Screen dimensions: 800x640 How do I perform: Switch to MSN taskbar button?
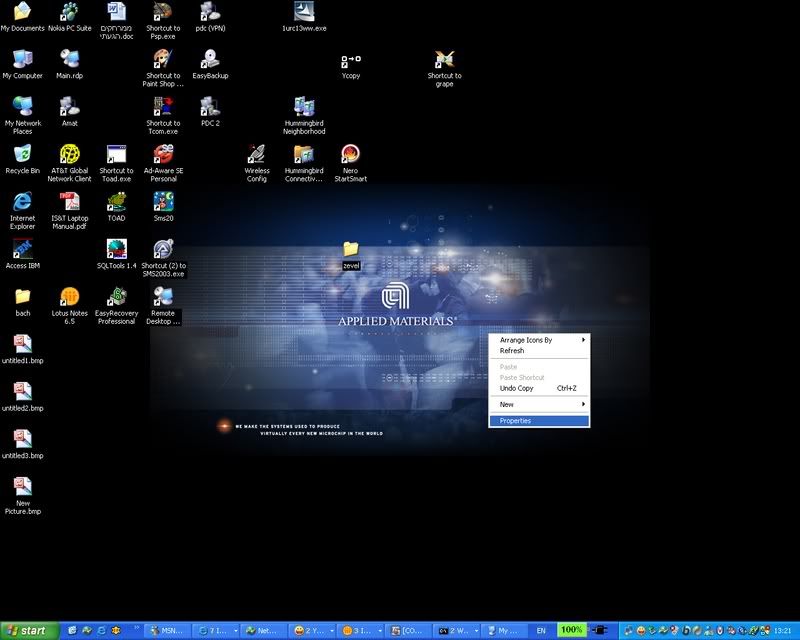pos(167,631)
